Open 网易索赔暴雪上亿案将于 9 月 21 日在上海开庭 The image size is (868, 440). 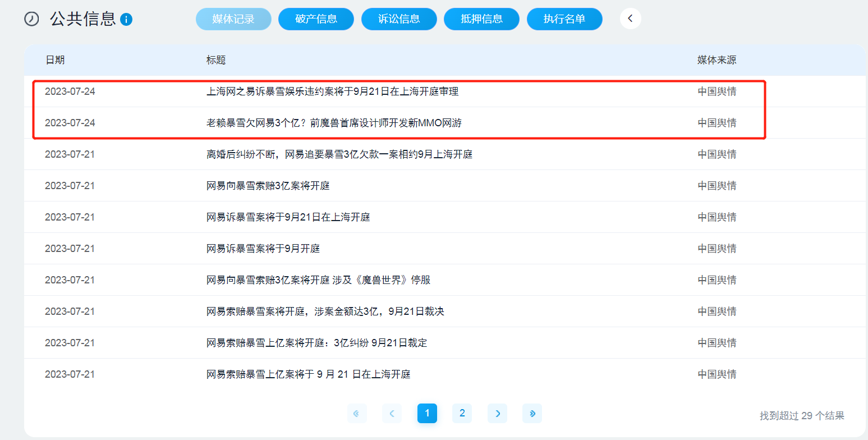[309, 374]
